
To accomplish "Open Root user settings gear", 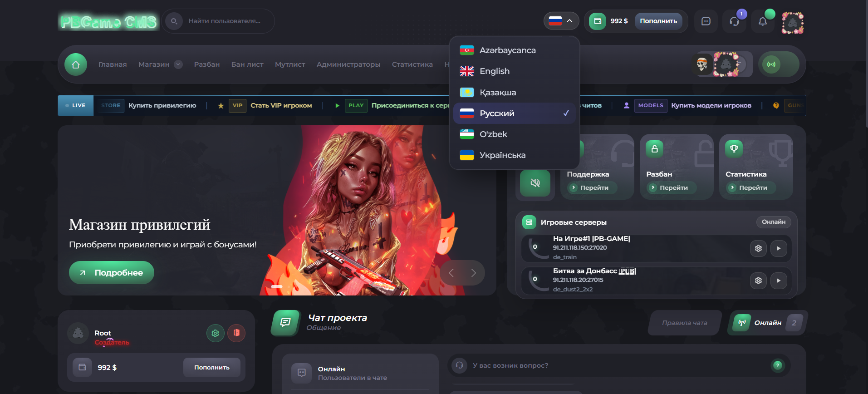I will pos(216,333).
